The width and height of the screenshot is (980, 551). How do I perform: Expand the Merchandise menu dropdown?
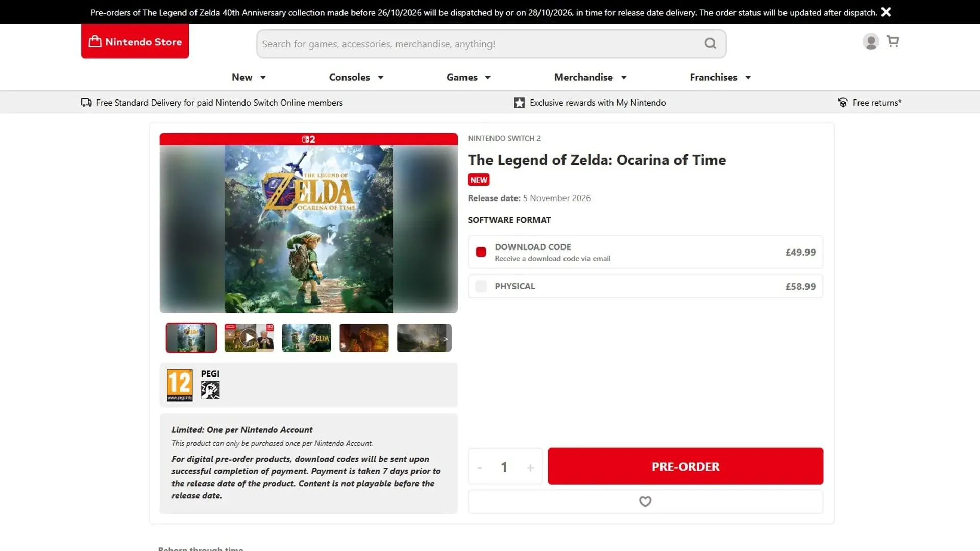(x=591, y=77)
